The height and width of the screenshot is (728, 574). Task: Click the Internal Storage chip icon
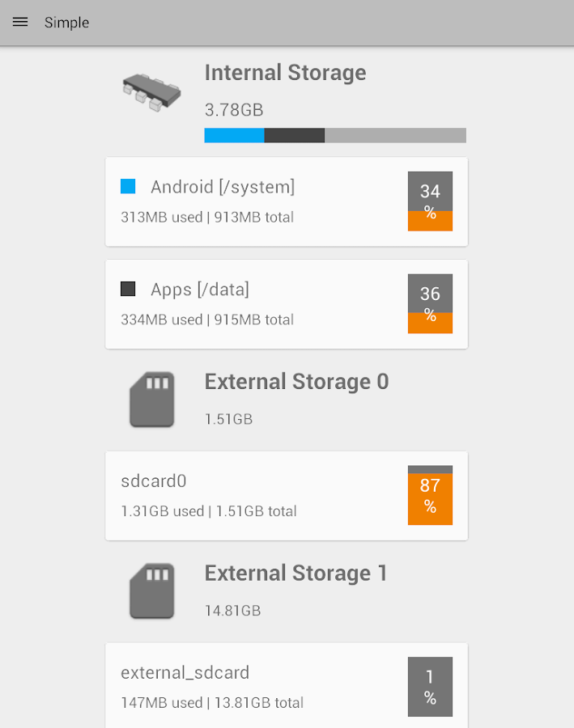(x=151, y=91)
